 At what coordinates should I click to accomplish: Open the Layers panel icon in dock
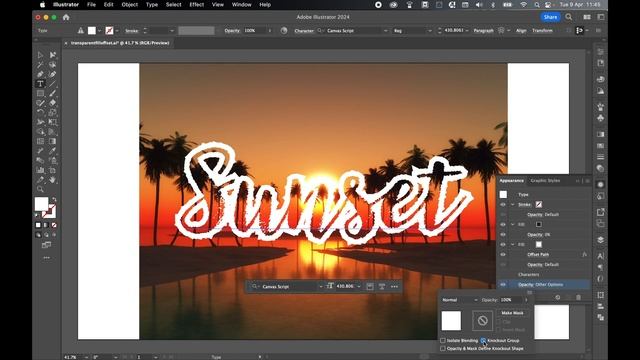[600, 240]
